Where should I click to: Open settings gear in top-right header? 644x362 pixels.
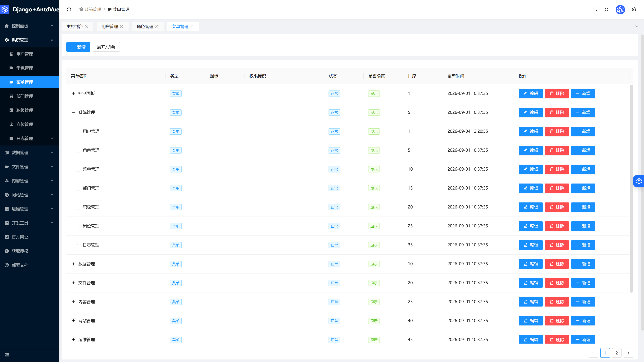point(634,10)
